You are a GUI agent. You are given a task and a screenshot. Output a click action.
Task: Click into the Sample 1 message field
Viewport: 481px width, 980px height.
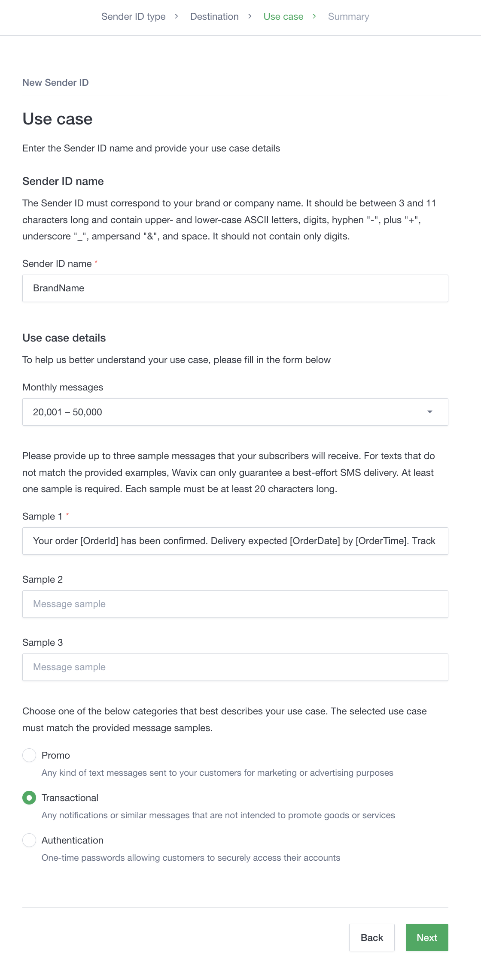pyautogui.click(x=235, y=541)
